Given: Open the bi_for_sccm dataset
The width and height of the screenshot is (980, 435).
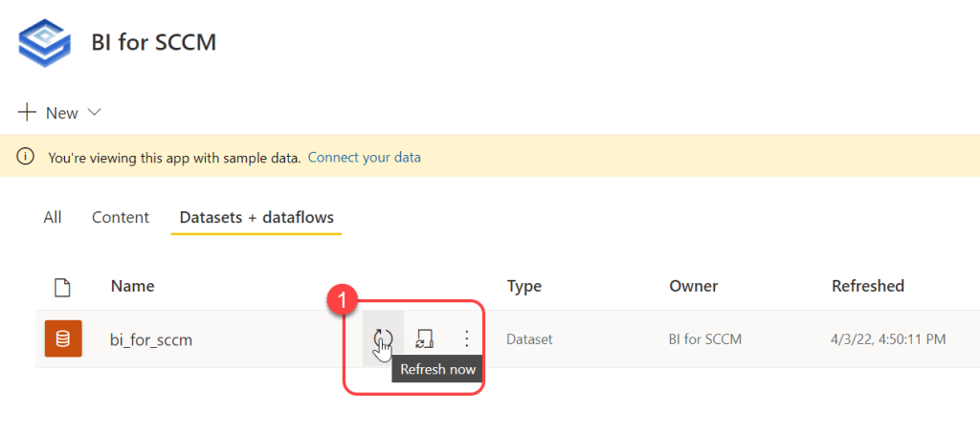Looking at the screenshot, I should click(151, 338).
